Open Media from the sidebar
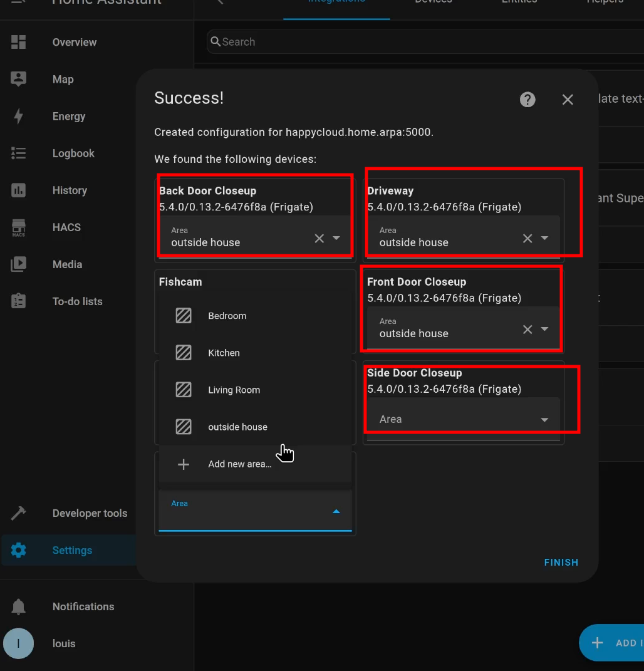This screenshot has height=671, width=644. click(x=67, y=264)
